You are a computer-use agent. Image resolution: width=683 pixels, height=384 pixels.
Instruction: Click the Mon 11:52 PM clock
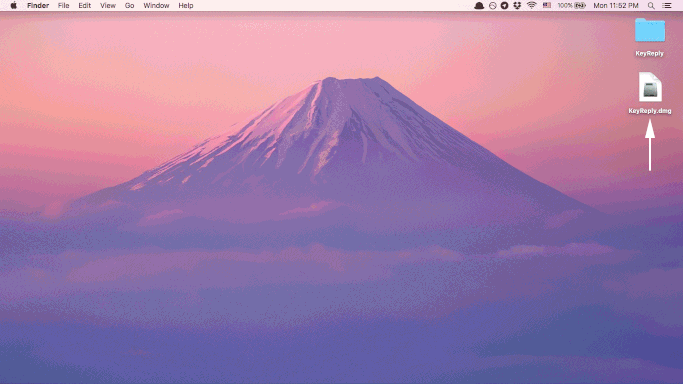[x=616, y=6]
